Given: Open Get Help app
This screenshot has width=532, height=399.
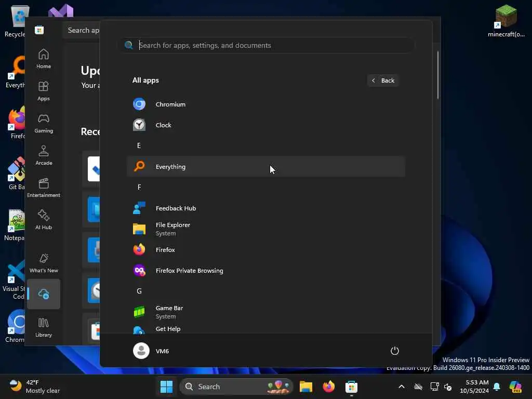Looking at the screenshot, I should coord(265,328).
